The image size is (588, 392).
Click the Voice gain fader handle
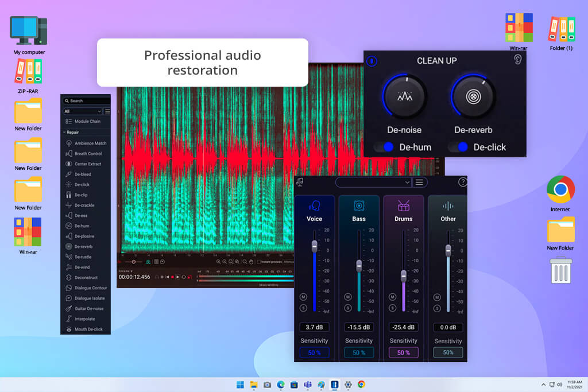314,246
